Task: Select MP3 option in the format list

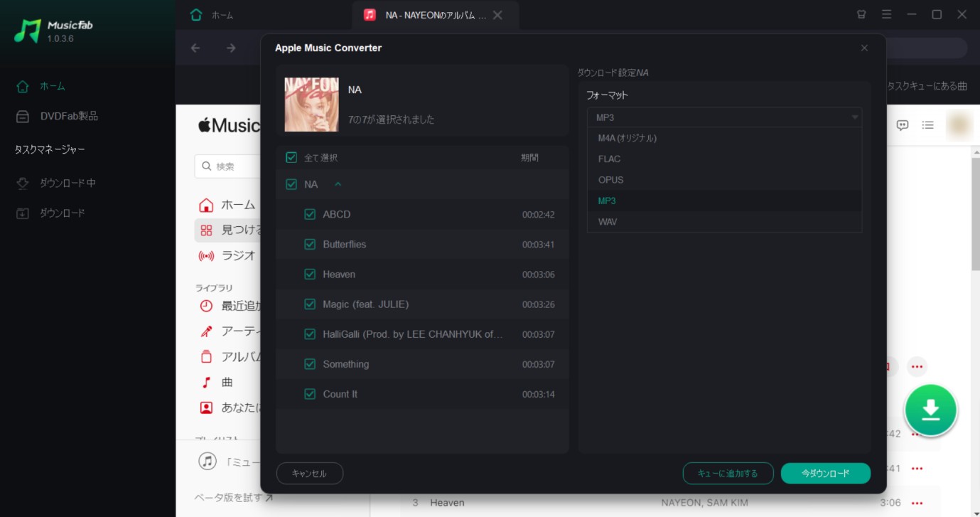Action: (724, 201)
